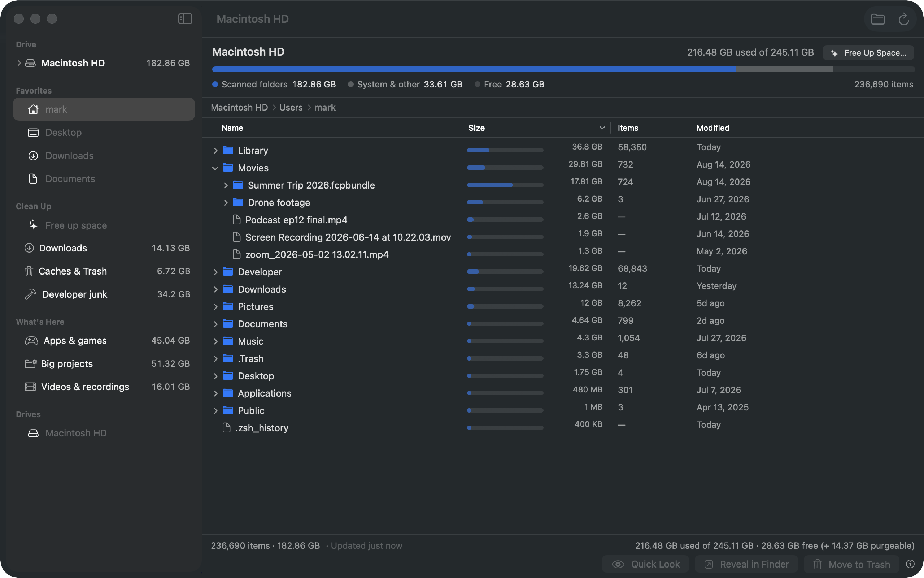This screenshot has width=924, height=578.
Task: Click the Pictures folder icon
Action: pyautogui.click(x=228, y=306)
